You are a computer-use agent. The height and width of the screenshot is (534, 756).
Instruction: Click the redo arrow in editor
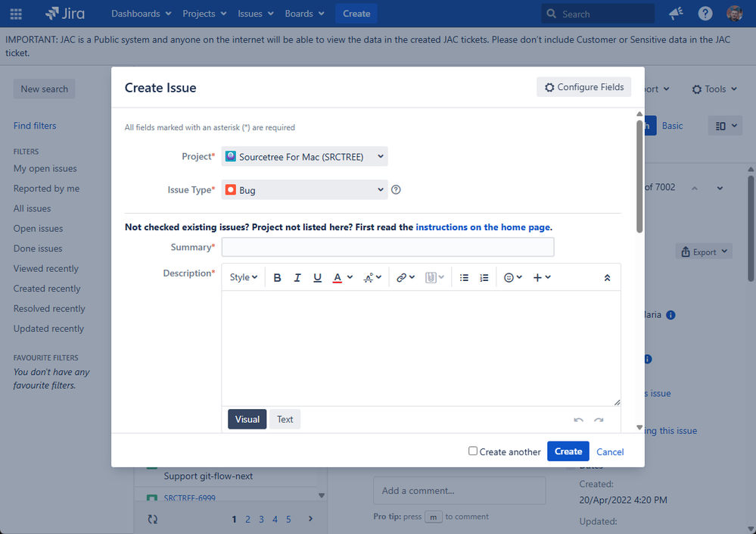point(599,420)
